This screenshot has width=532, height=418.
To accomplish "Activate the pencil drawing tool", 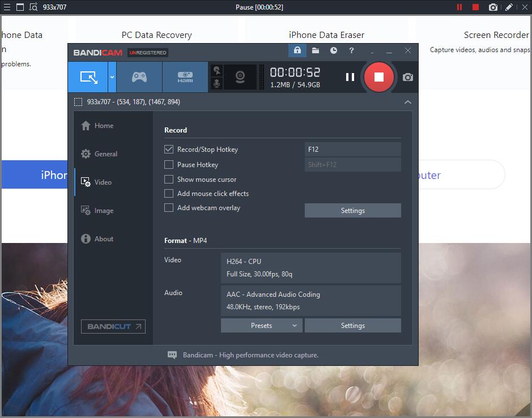I will click(509, 7).
